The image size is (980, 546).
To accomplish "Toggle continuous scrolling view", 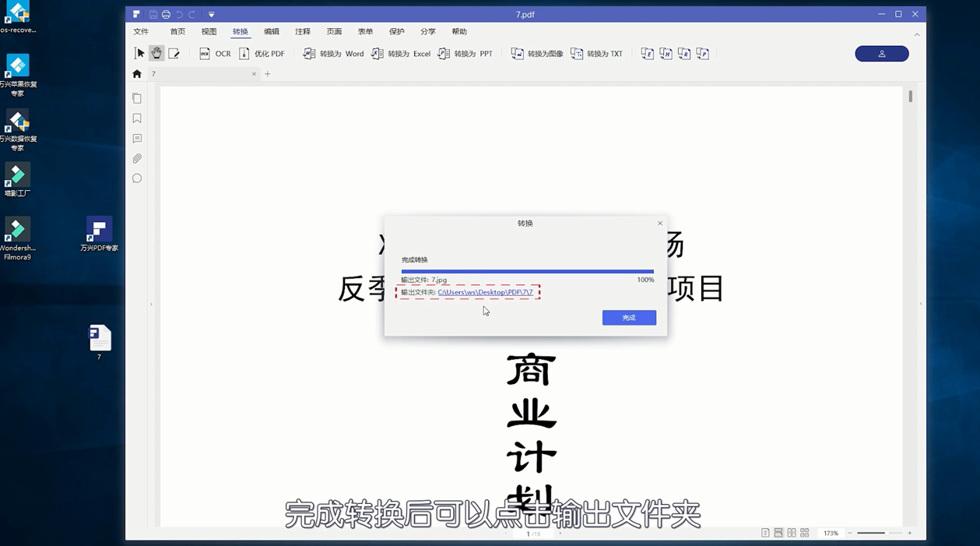I will tap(778, 532).
